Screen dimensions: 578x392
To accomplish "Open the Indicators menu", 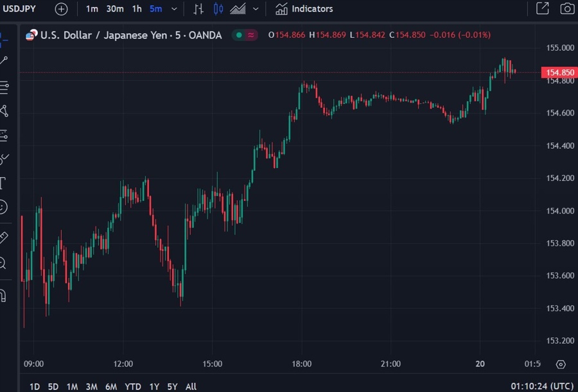I will click(304, 9).
